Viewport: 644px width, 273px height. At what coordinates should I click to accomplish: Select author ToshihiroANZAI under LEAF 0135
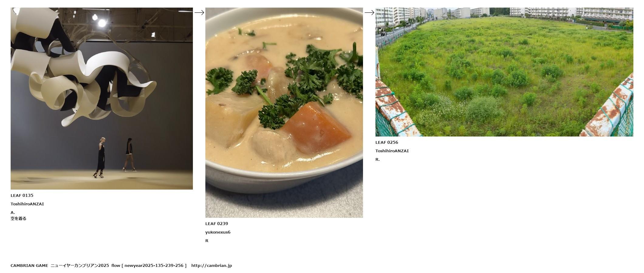coord(27,204)
